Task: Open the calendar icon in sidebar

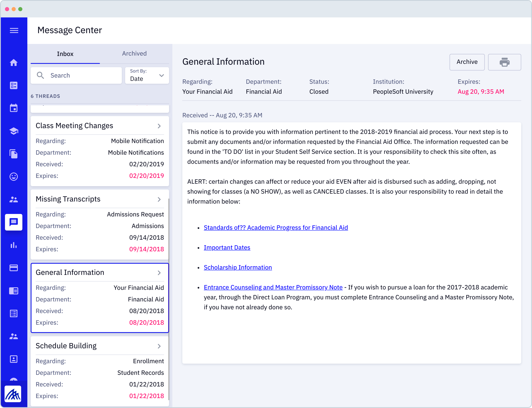Action: [14, 108]
